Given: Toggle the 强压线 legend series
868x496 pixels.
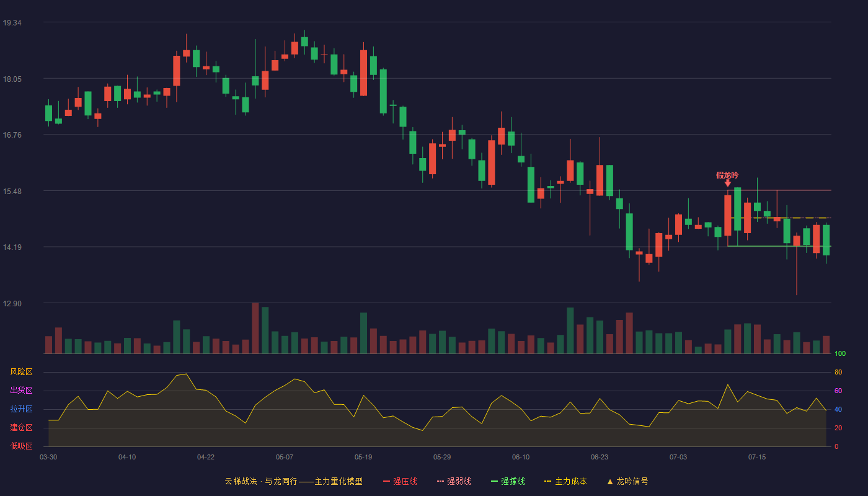Looking at the screenshot, I should pyautogui.click(x=400, y=481).
